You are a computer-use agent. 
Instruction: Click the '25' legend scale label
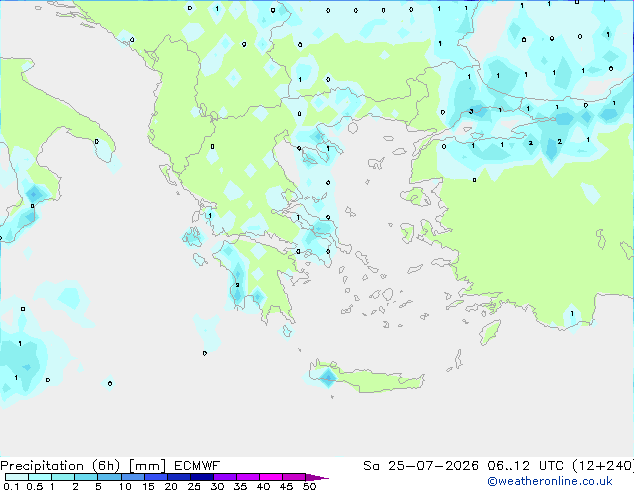pyautogui.click(x=194, y=486)
